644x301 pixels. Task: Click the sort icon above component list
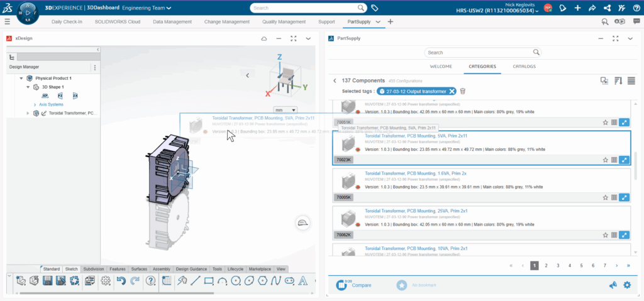pos(618,81)
